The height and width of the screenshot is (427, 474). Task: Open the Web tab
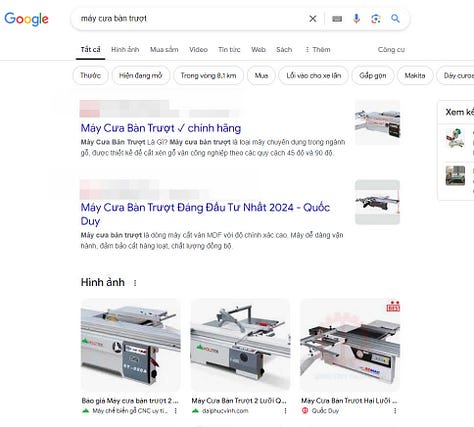(258, 50)
